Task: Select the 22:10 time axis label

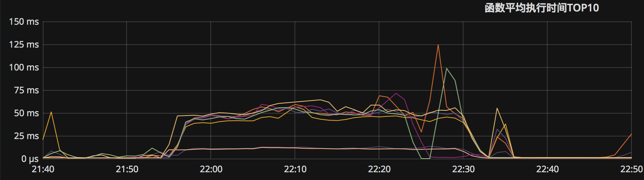Action: click(295, 169)
